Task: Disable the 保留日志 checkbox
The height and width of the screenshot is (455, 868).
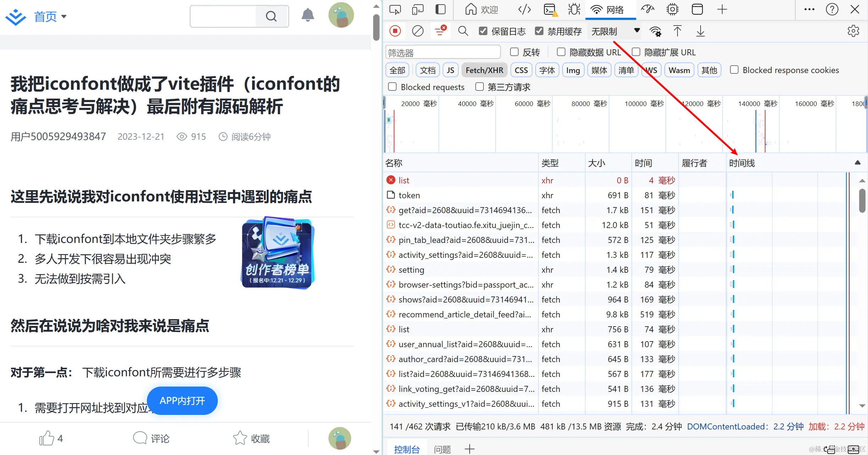Action: click(x=483, y=31)
